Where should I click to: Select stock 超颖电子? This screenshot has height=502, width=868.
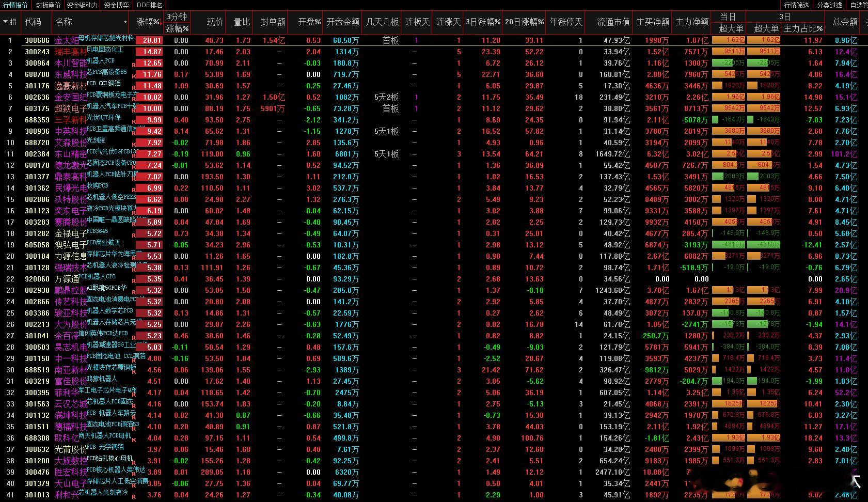click(x=71, y=108)
